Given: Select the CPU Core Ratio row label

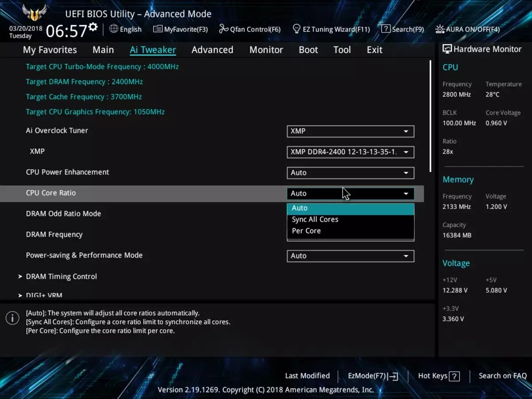Looking at the screenshot, I should 51,193.
